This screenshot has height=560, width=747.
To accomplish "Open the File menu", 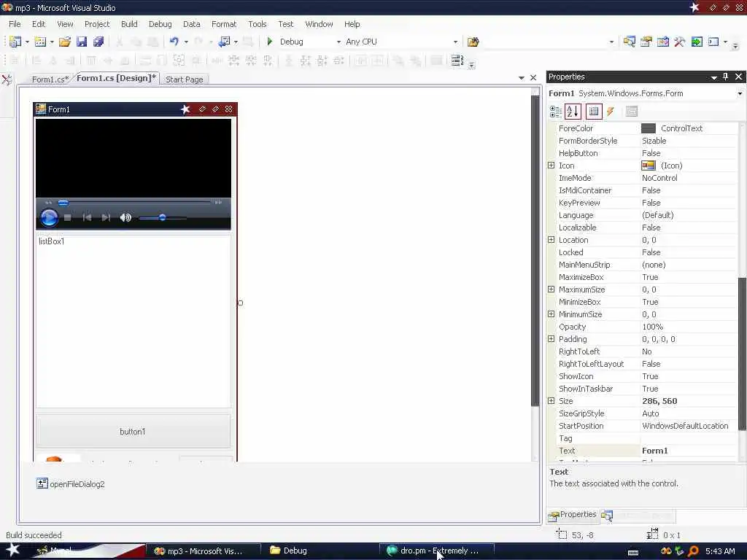I will coord(15,24).
